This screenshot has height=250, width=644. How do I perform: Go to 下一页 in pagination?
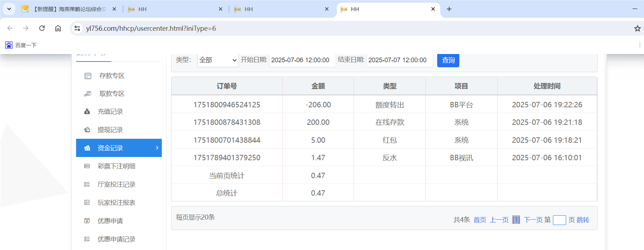(533, 220)
